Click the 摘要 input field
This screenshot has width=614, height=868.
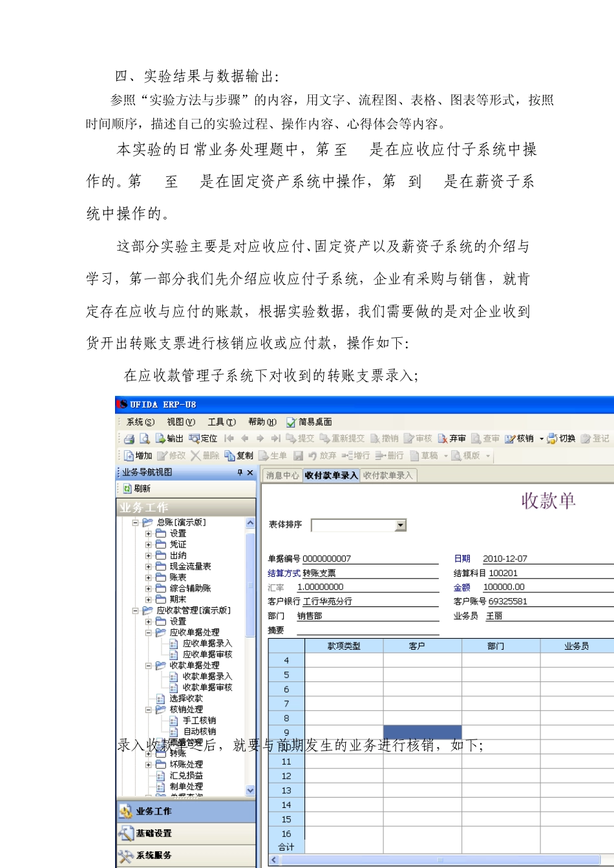(x=368, y=630)
